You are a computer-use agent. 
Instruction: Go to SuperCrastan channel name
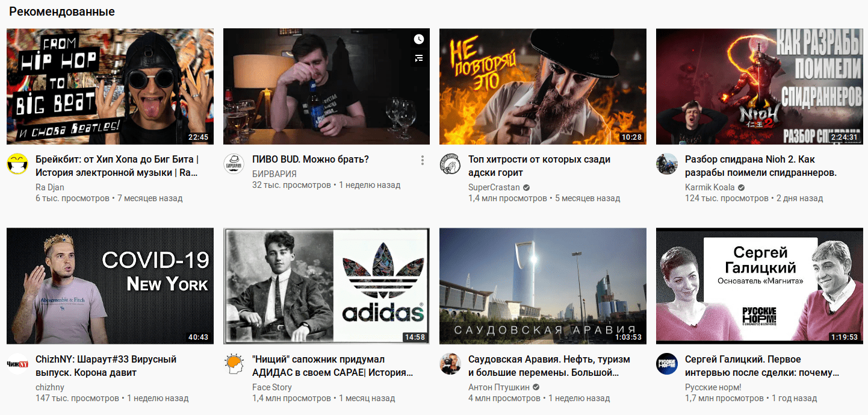494,187
